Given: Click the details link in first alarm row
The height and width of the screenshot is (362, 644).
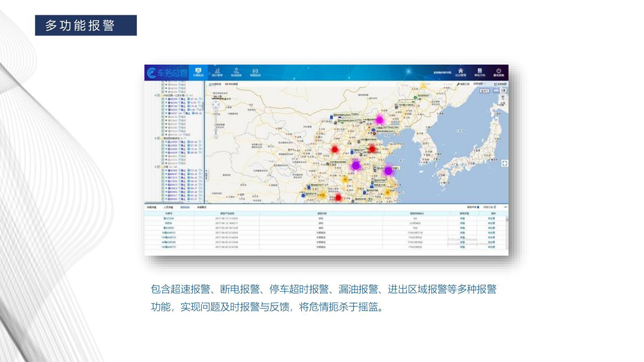Looking at the screenshot, I should tap(462, 218).
